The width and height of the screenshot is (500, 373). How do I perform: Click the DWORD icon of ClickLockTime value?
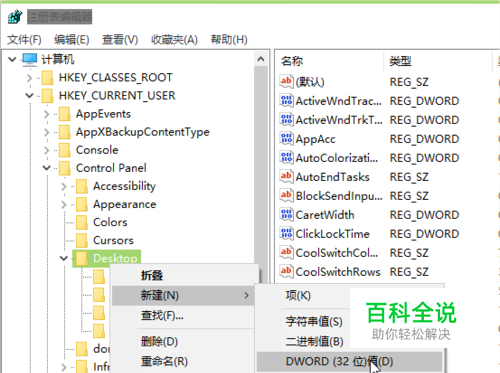(x=286, y=234)
